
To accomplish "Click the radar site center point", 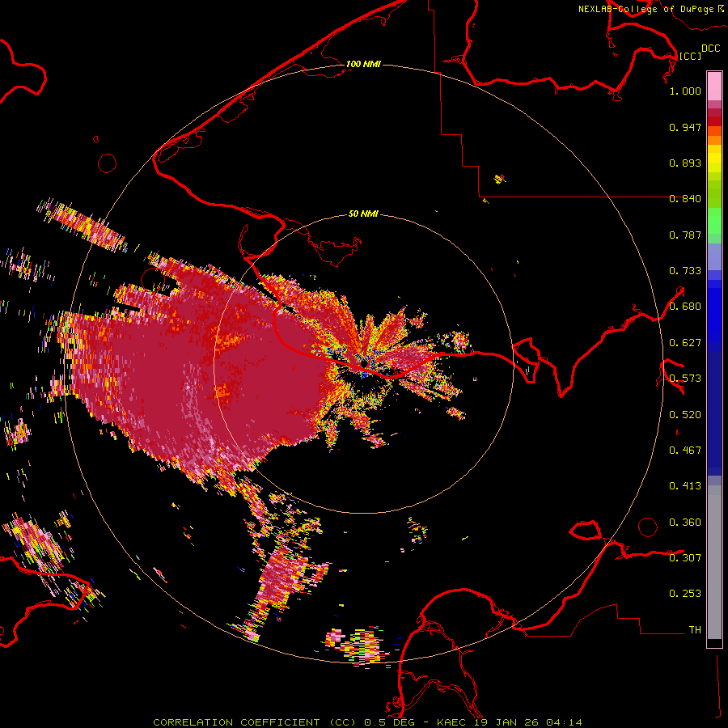I will tap(364, 362).
